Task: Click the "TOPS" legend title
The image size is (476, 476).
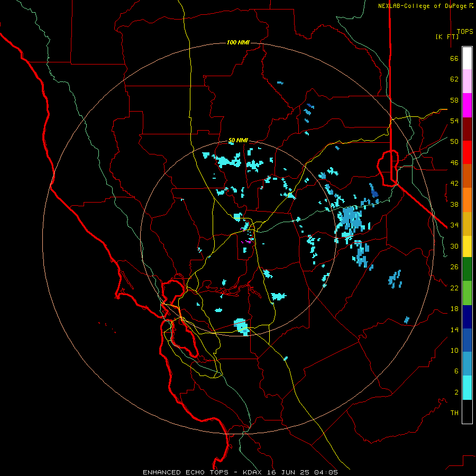Action: point(465,32)
